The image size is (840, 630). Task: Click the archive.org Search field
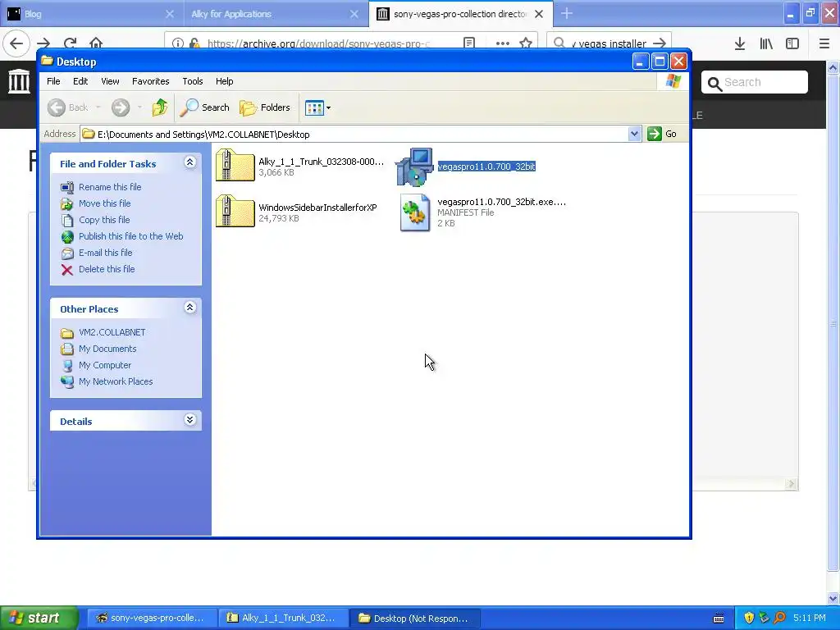click(755, 83)
